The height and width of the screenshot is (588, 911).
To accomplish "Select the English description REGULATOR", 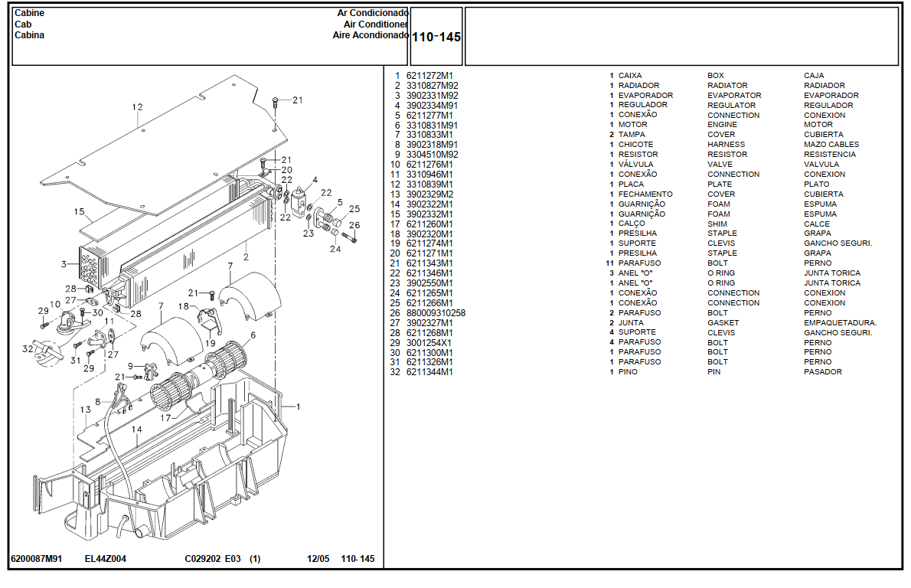I will pos(731,105).
